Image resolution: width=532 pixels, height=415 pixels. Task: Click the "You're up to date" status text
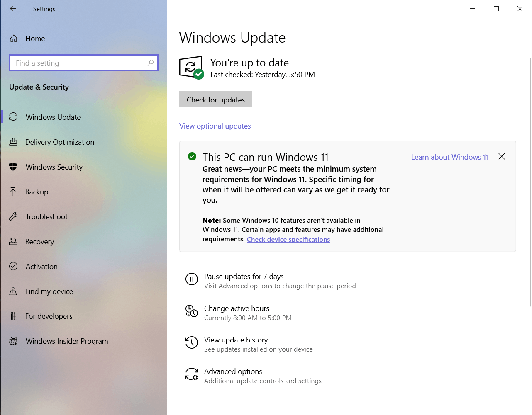tap(249, 63)
